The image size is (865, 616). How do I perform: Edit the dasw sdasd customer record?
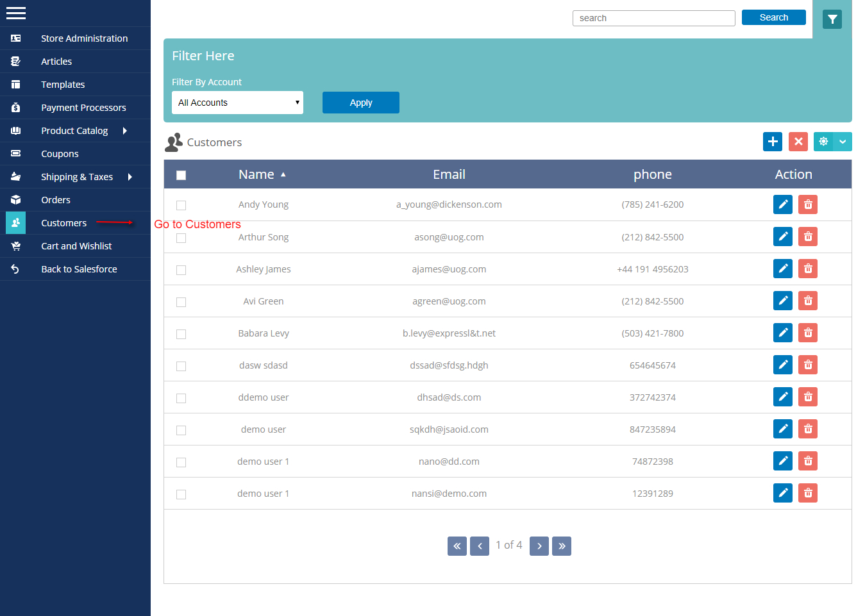(783, 365)
